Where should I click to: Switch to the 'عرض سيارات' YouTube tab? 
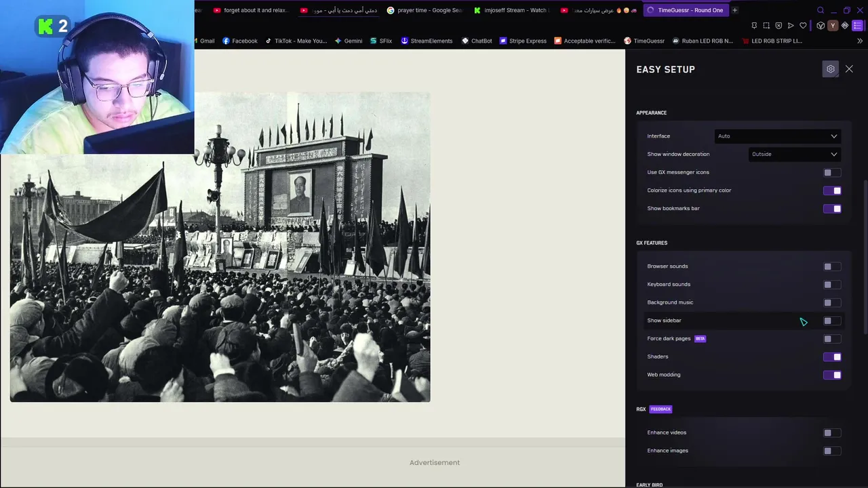[599, 10]
